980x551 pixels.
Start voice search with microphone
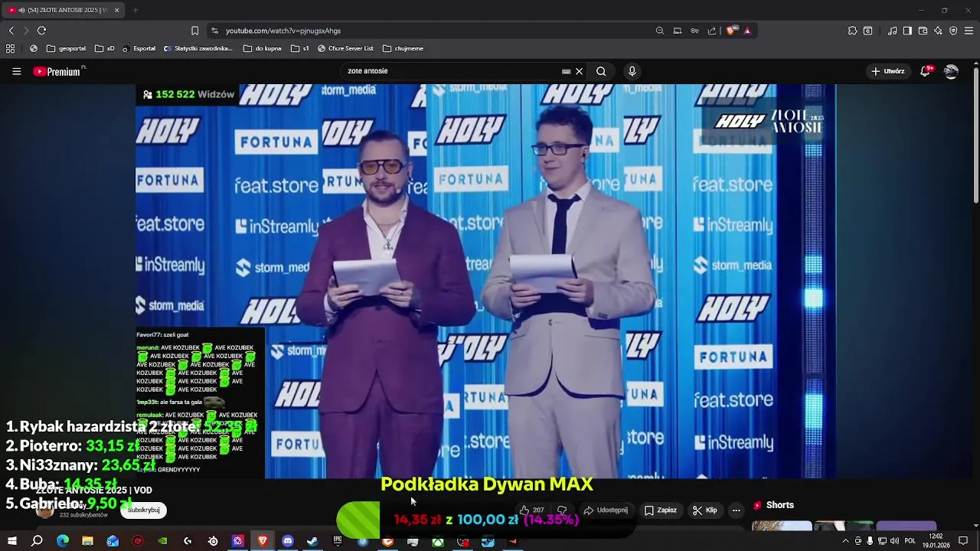point(632,71)
